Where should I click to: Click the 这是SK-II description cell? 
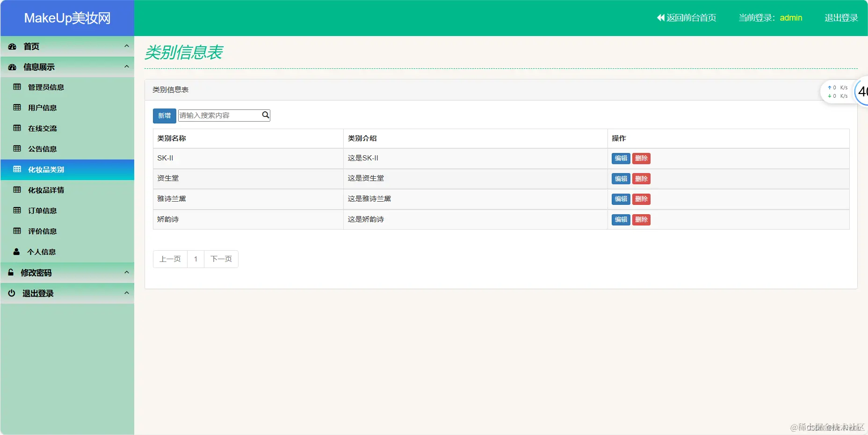point(476,159)
